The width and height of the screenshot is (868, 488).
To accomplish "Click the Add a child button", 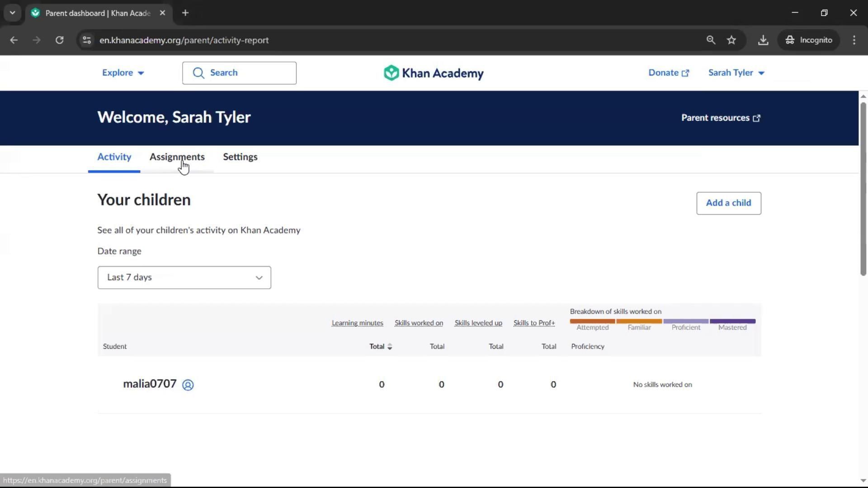I will tap(728, 203).
